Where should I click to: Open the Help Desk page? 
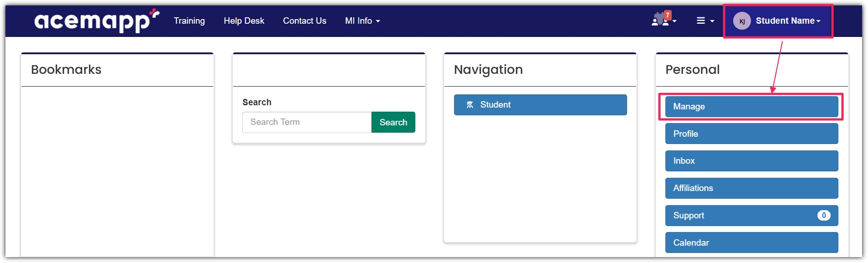point(244,21)
